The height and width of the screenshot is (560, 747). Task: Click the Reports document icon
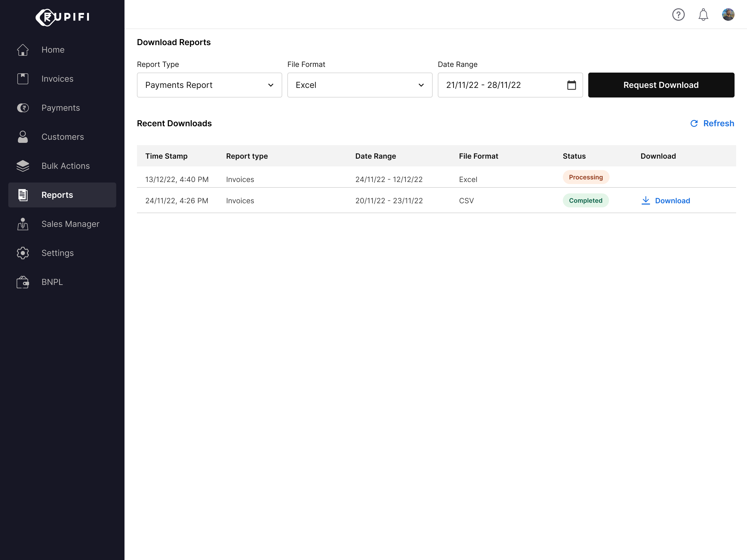[x=23, y=195]
